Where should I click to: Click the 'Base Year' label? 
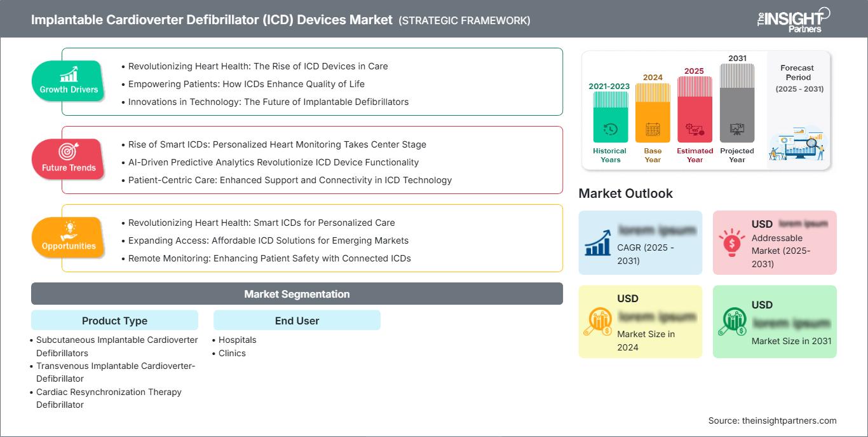point(653,155)
